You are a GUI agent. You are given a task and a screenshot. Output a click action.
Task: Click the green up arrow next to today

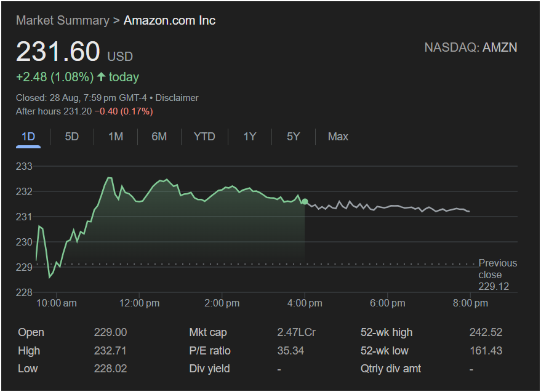(x=102, y=77)
